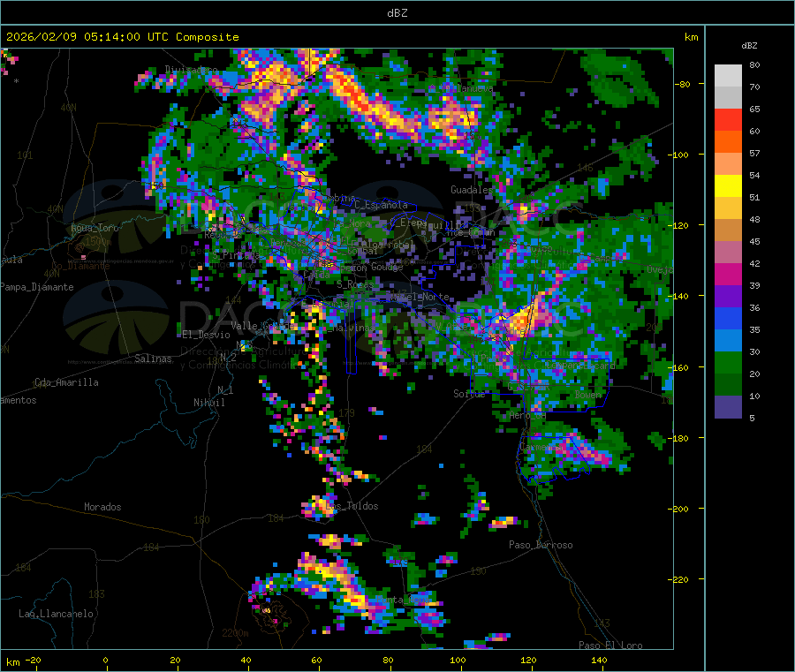Click the '-200' tick on the vertical axis
The width and height of the screenshot is (795, 672).
point(679,509)
